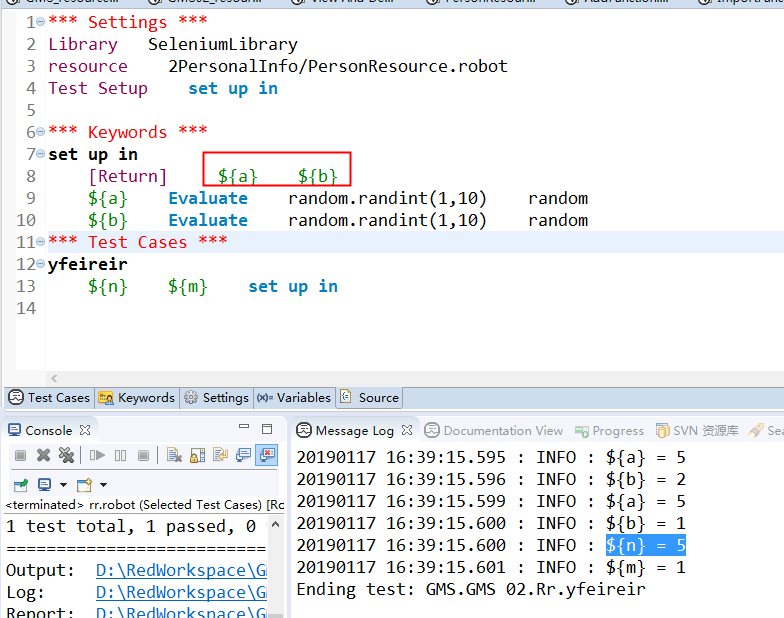This screenshot has width=784, height=618.
Task: Collapse the Keywords section fold marker
Action: 40,132
